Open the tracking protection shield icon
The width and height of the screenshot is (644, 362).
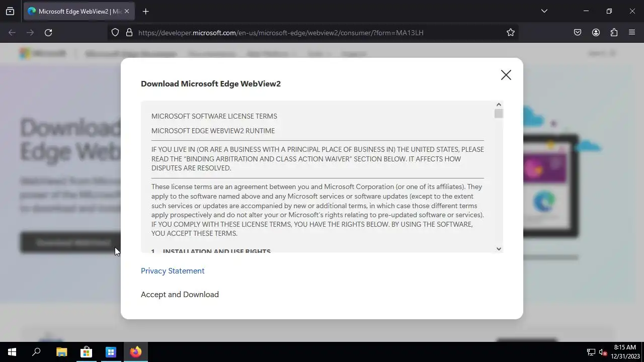115,33
